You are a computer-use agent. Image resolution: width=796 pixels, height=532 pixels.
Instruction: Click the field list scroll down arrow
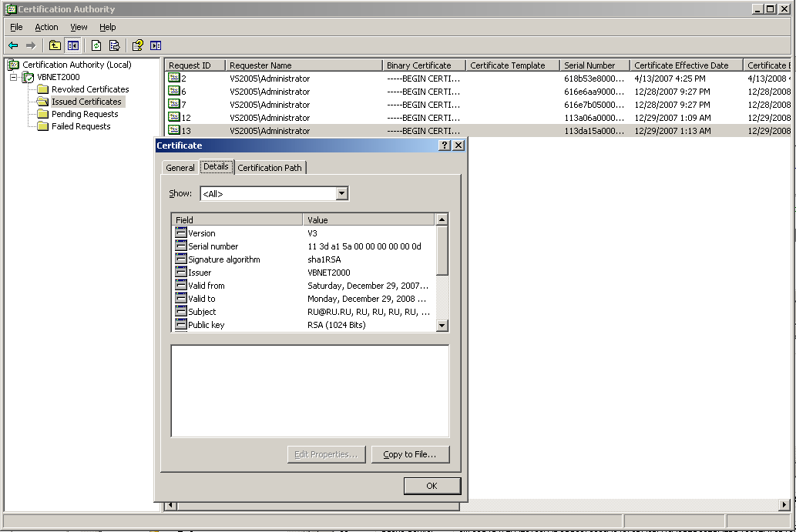pyautogui.click(x=442, y=326)
